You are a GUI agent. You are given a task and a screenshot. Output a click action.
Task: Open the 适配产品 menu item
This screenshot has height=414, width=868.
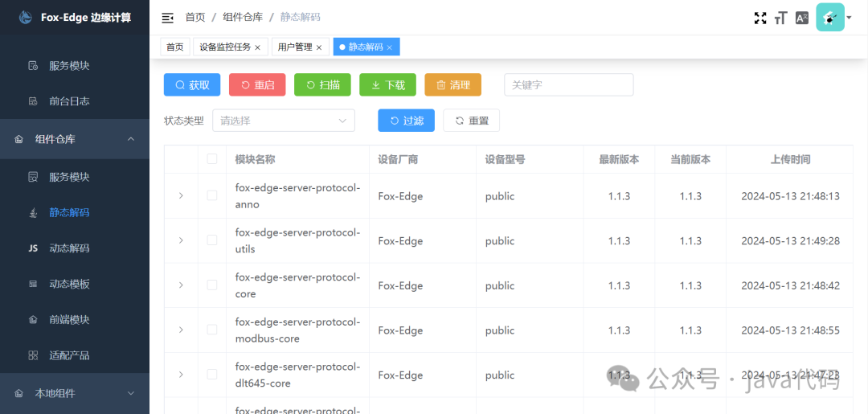coord(69,355)
